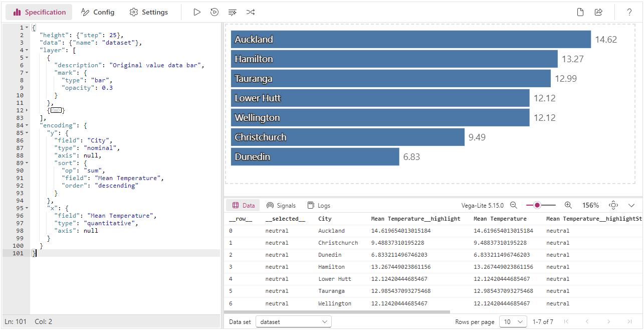Open the Data set dropdown
644x330 pixels.
point(294,321)
